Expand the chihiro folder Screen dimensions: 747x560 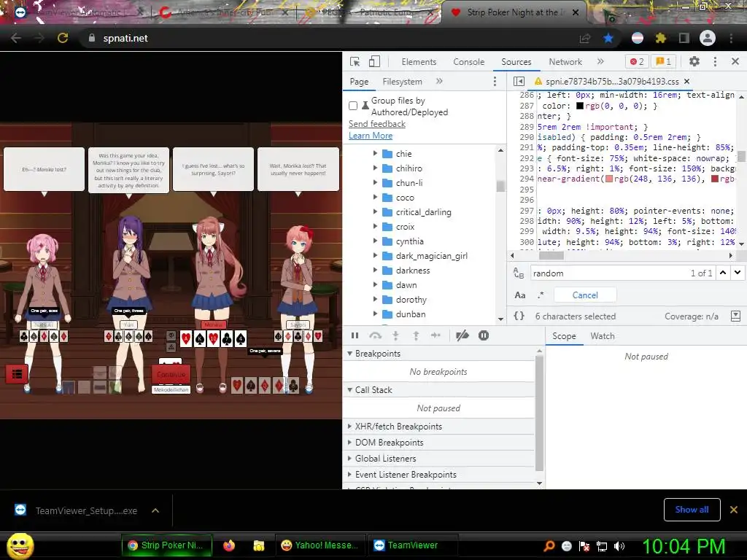click(375, 168)
